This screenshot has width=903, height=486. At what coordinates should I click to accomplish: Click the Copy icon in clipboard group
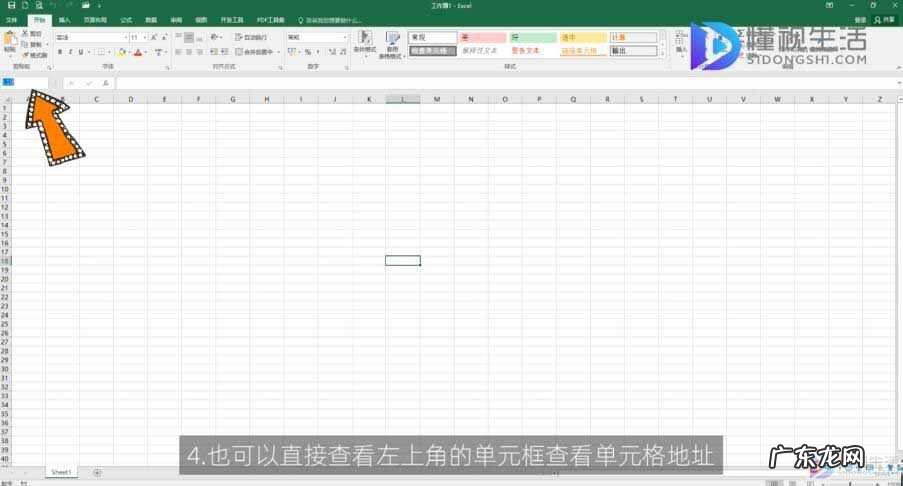(x=25, y=44)
